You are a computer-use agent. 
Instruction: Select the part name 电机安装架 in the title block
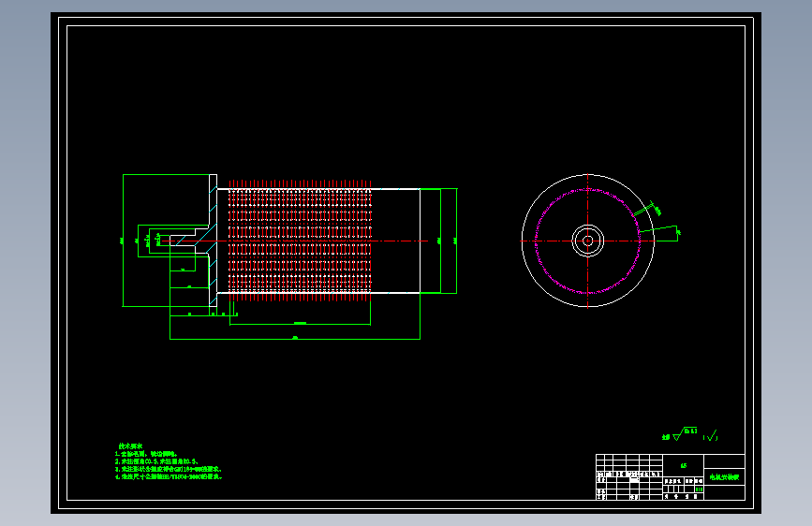[724, 477]
